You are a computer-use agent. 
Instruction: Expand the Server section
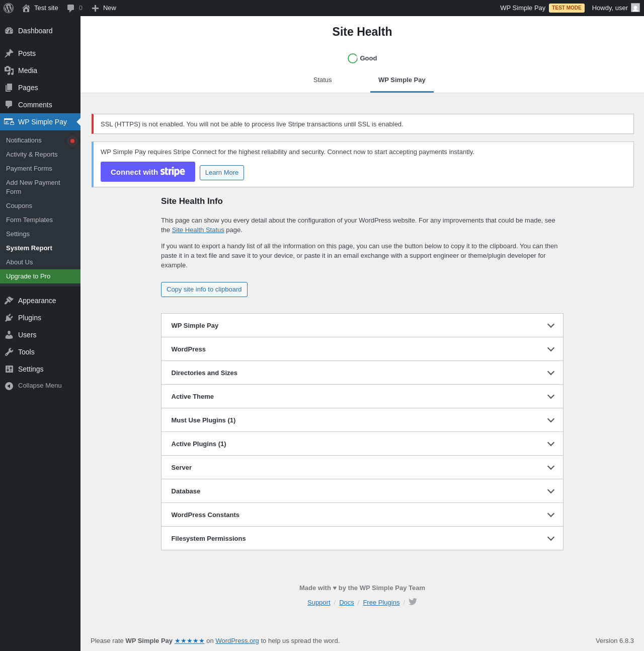tap(362, 467)
